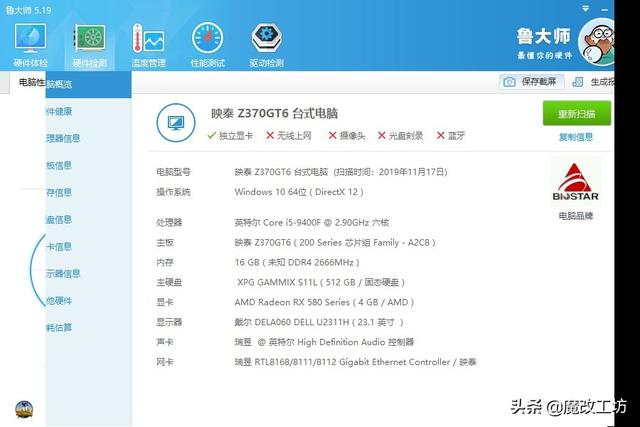
Task: Click the 电脑性 tab label at the left edge
Action: click(x=32, y=82)
